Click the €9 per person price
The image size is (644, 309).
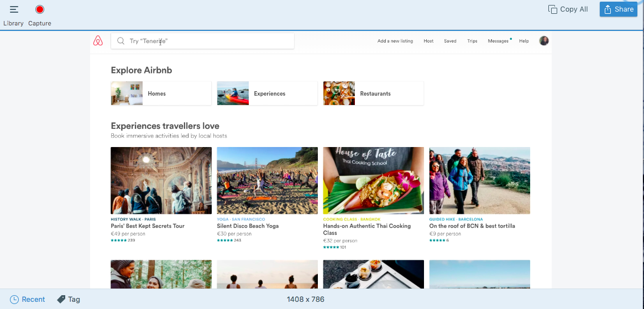click(445, 234)
